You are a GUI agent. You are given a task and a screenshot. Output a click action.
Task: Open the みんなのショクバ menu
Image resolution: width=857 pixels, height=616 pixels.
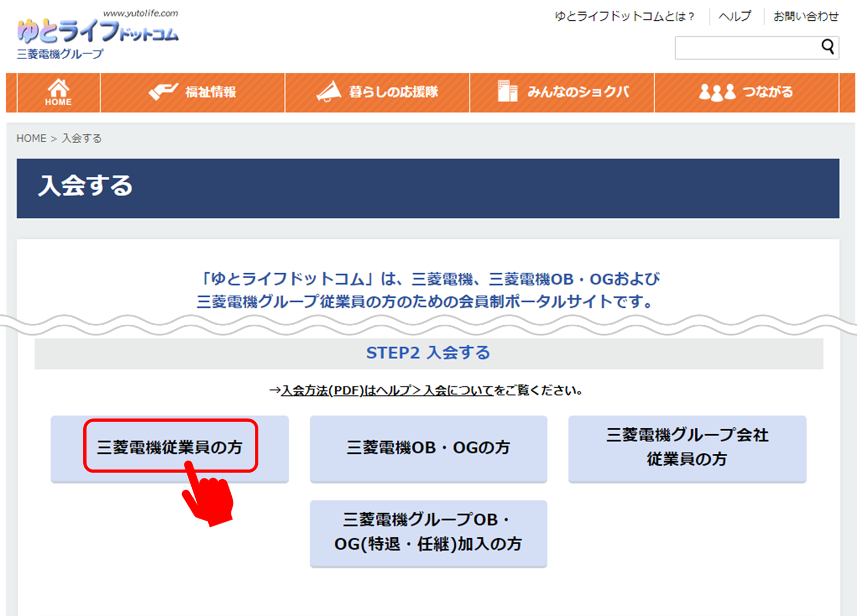tap(562, 92)
